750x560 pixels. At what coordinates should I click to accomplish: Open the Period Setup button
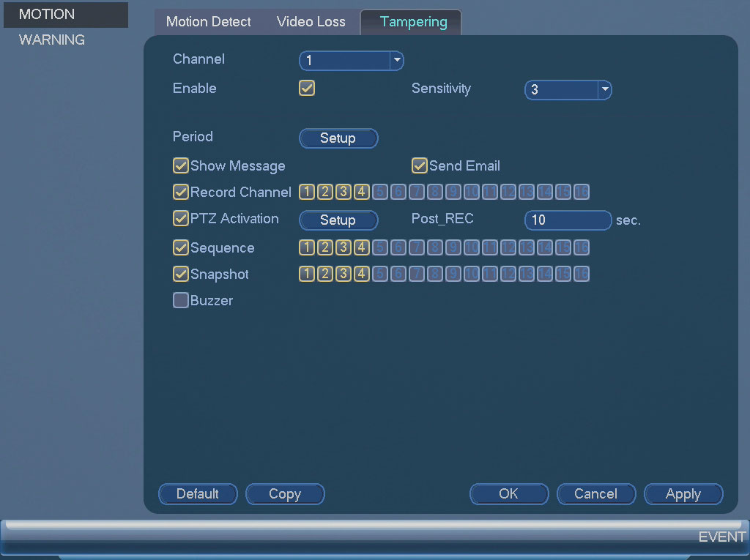338,138
